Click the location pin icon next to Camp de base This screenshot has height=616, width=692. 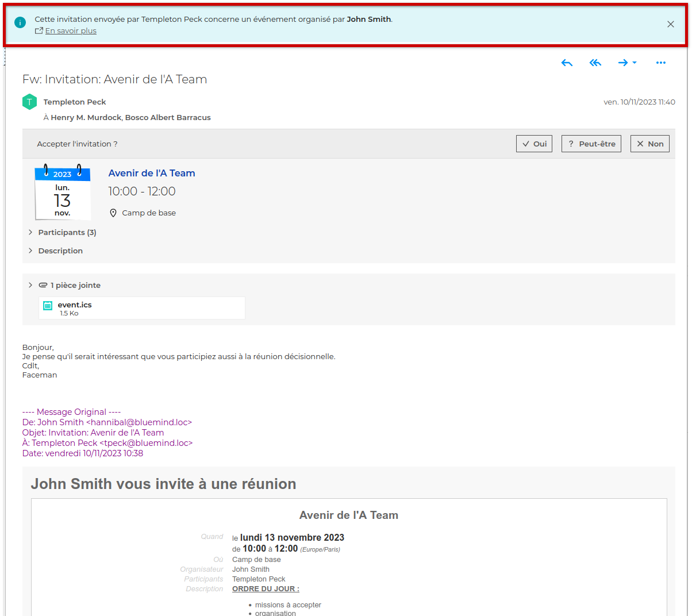(x=113, y=213)
